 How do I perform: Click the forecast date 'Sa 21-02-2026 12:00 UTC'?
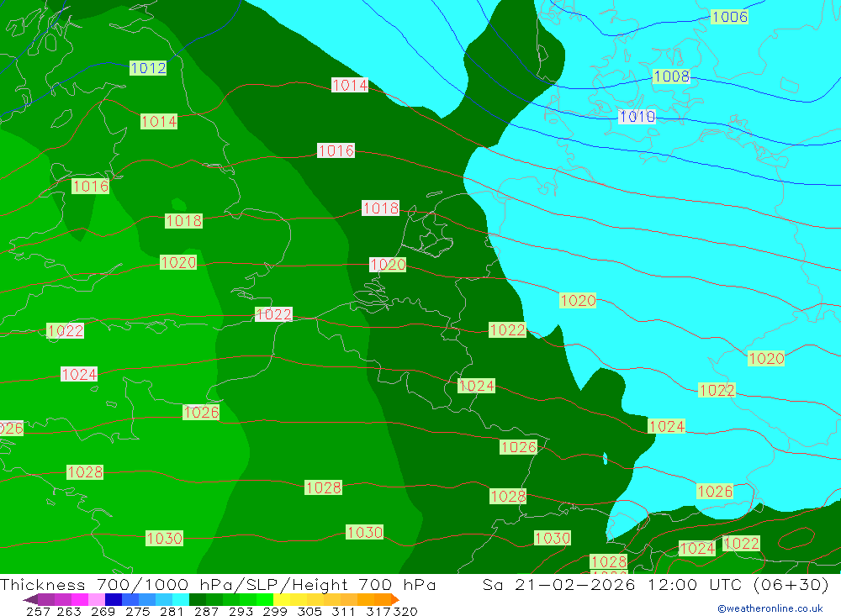(611, 584)
